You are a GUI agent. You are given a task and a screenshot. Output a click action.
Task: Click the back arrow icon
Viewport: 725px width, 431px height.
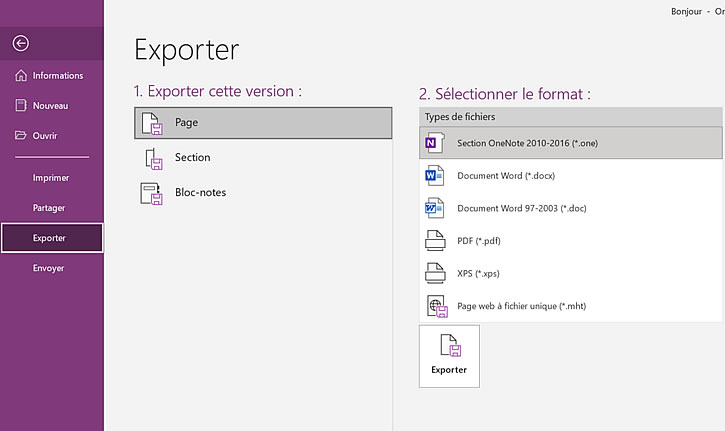pyautogui.click(x=21, y=43)
